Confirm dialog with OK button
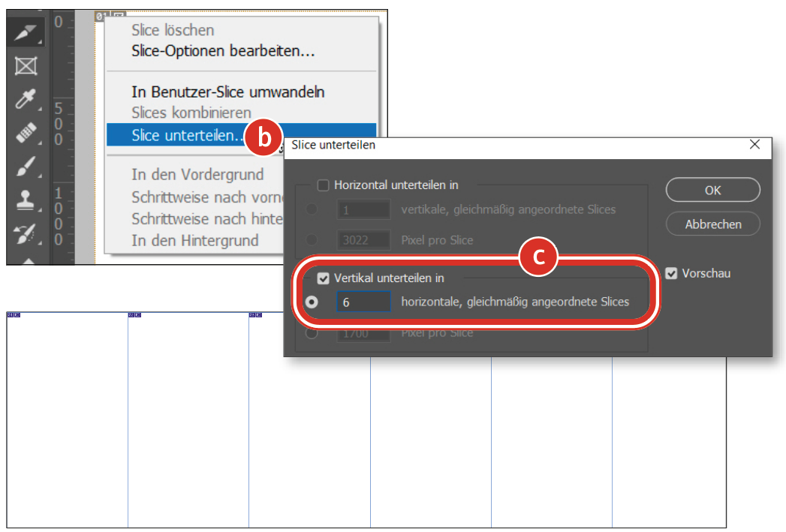Viewport: 786px width, 532px height. pyautogui.click(x=713, y=191)
